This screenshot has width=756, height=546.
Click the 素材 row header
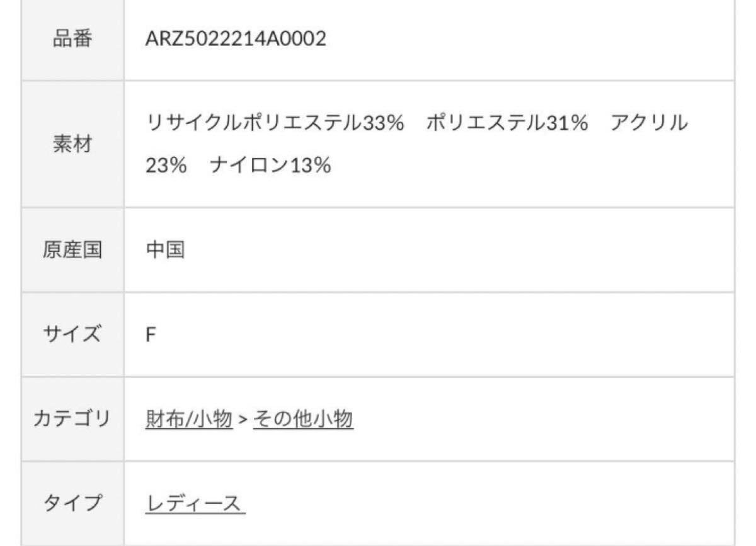tap(72, 144)
